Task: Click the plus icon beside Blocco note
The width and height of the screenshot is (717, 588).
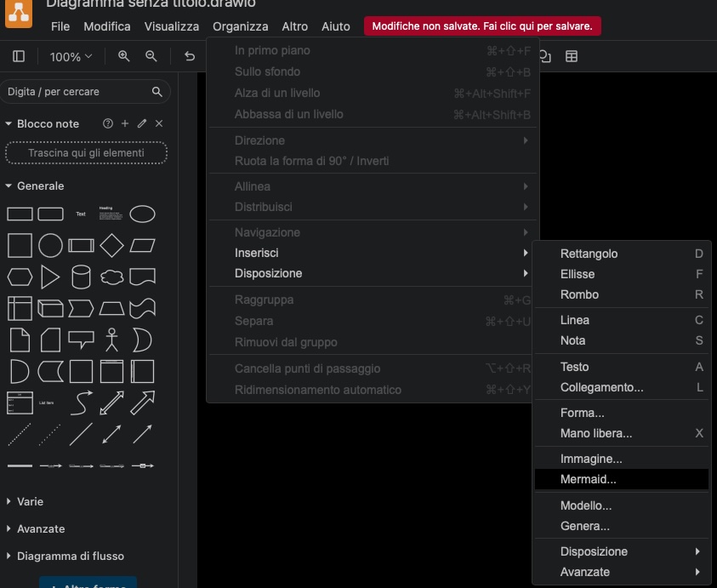Action: point(125,123)
